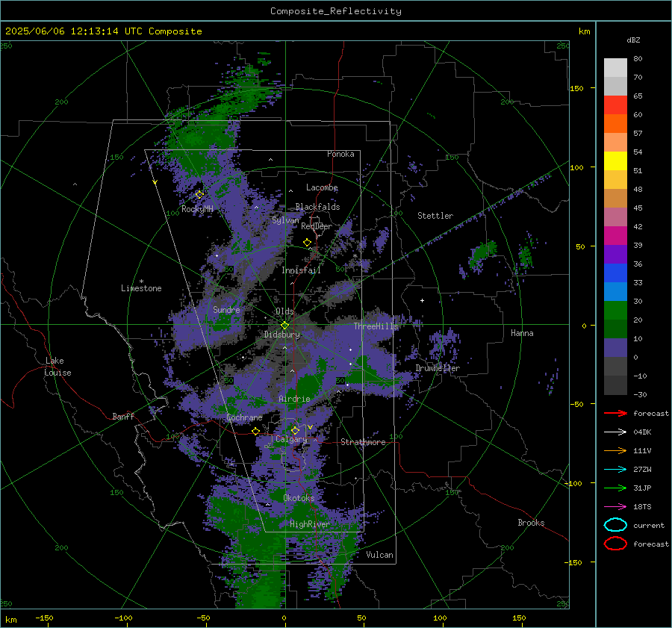Click the yellow diamond marker above RockyMH
This screenshot has width=672, height=628.
[x=199, y=195]
